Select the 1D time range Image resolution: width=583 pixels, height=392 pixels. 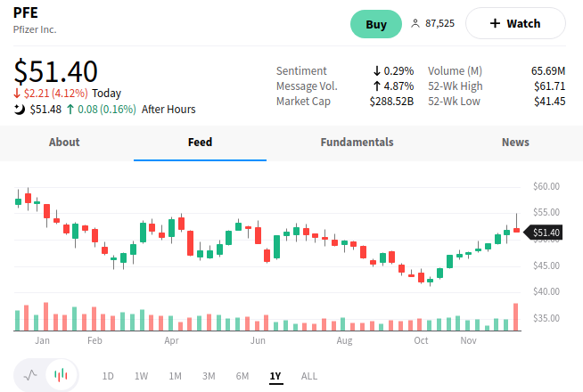pos(108,376)
